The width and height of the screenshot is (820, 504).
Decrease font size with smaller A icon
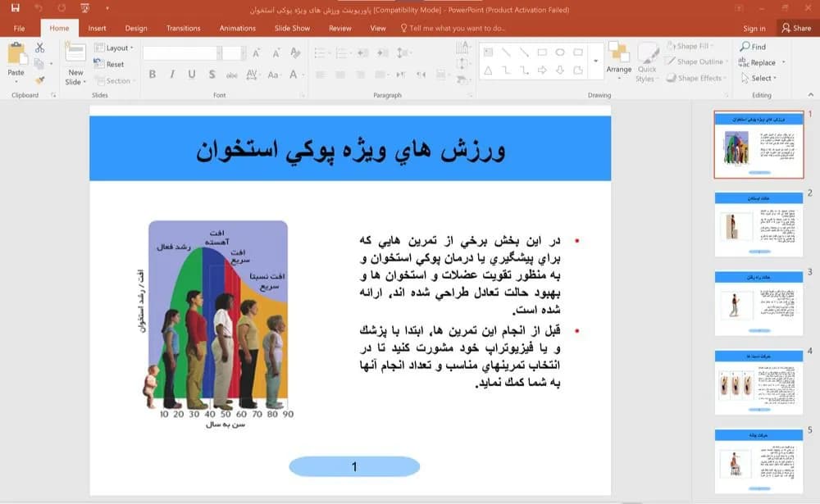tap(276, 52)
